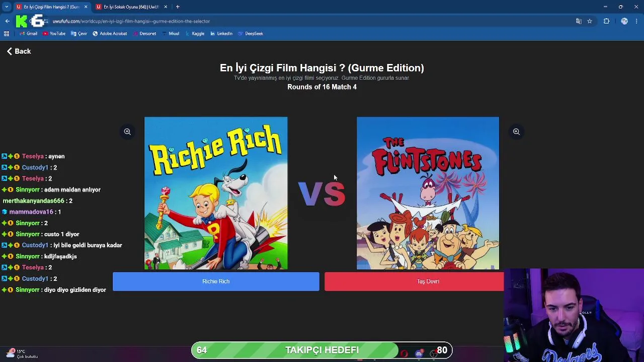Image resolution: width=644 pixels, height=362 pixels.
Task: Open the Miuul bookmark
Action: point(171,34)
